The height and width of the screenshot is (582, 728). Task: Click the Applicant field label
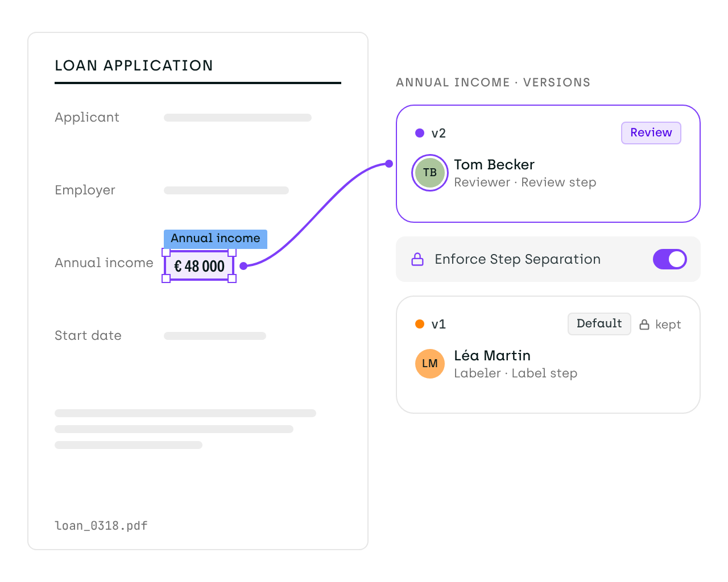point(87,118)
